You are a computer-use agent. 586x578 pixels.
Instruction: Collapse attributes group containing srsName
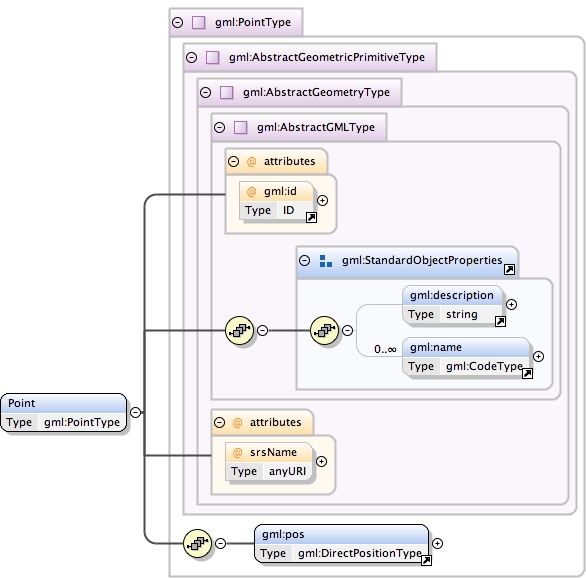coord(220,422)
